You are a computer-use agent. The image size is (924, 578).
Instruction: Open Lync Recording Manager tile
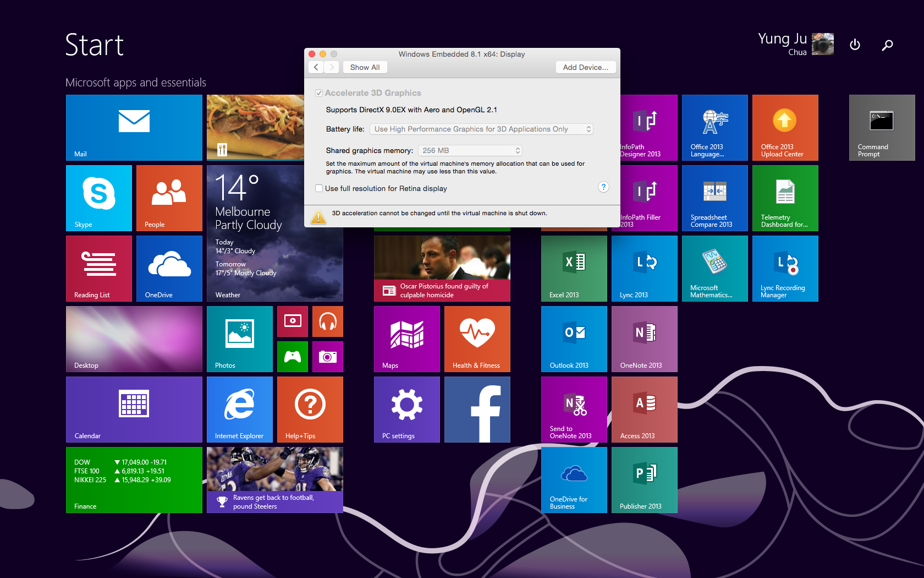[x=785, y=269]
